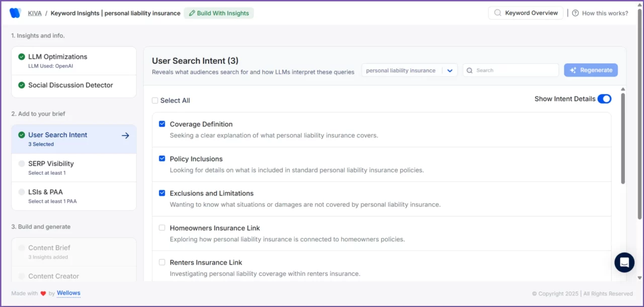
Task: Check the Homeowners Insurance Link checkbox
Action: [x=162, y=227]
